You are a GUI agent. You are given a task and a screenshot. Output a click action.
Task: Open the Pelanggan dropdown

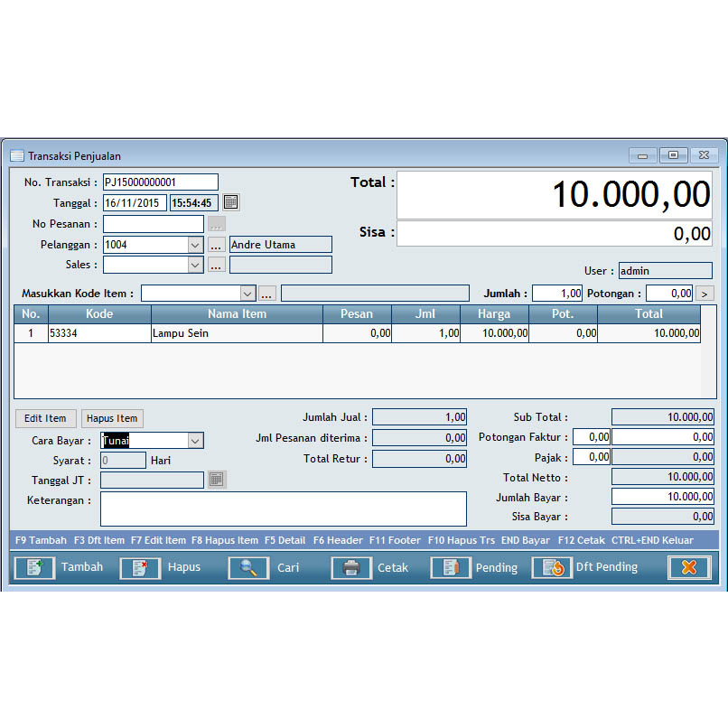[194, 244]
